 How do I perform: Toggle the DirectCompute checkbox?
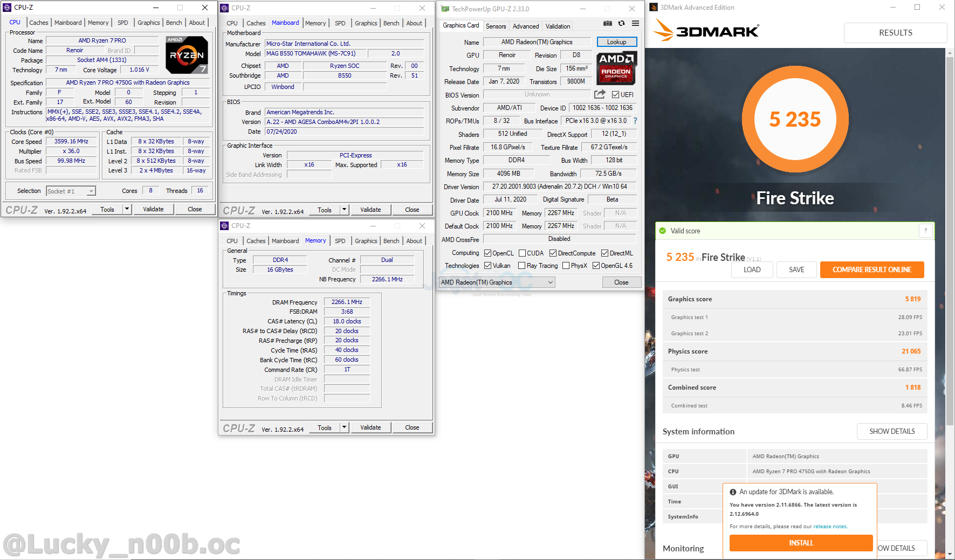(x=553, y=253)
